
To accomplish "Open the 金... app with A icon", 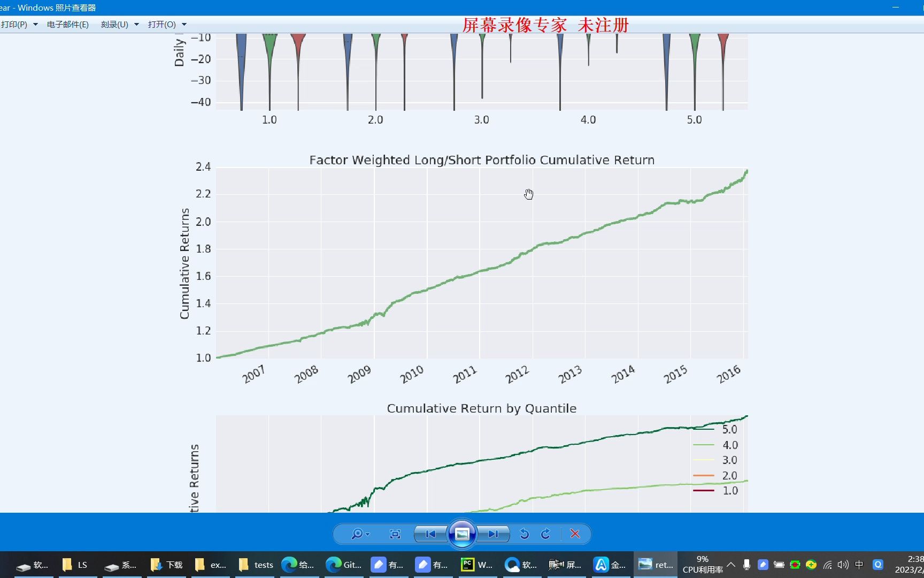I will pos(610,565).
